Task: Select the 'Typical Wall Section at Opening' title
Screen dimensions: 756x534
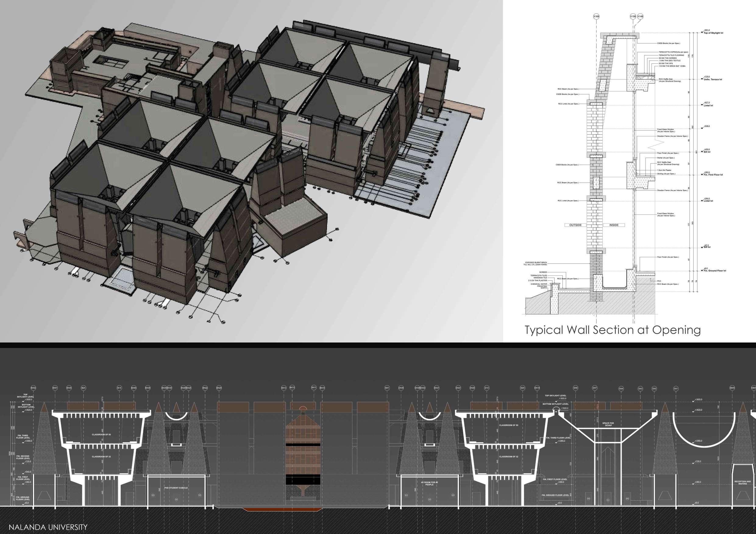Action: coord(612,330)
